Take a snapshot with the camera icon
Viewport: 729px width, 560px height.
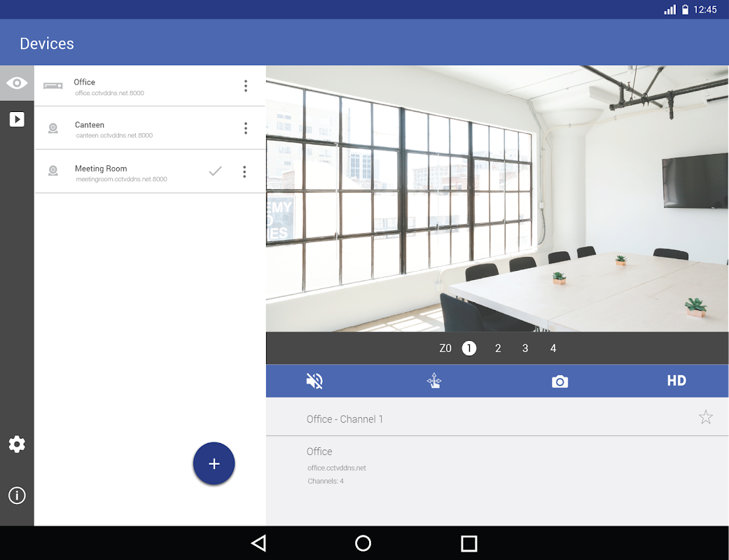(560, 381)
